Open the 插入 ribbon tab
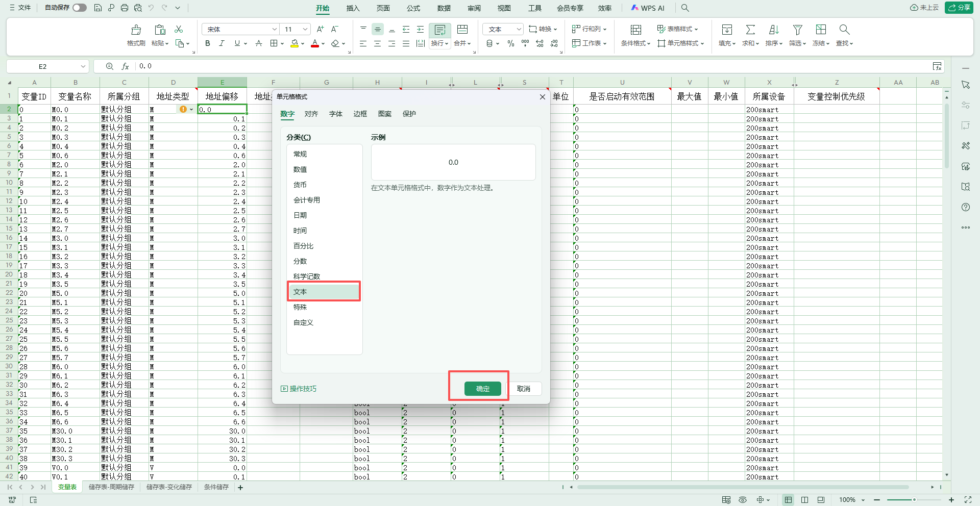This screenshot has width=980, height=506. tap(353, 8)
